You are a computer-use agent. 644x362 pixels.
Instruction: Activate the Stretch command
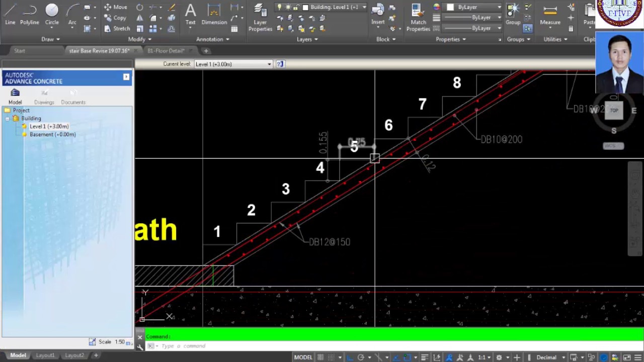click(x=117, y=29)
